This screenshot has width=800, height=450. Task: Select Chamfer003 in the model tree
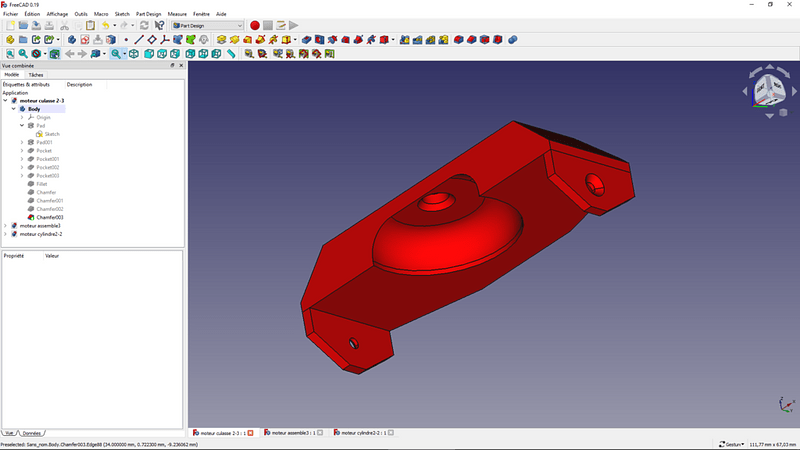click(49, 217)
